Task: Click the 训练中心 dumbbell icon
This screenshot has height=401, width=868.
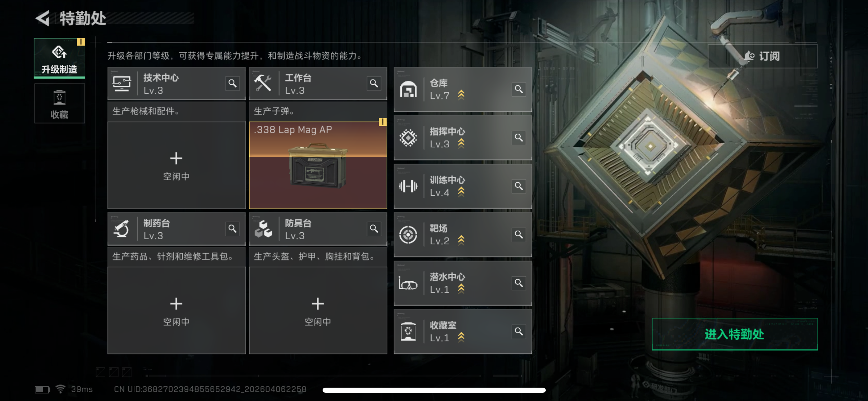Action: [408, 186]
